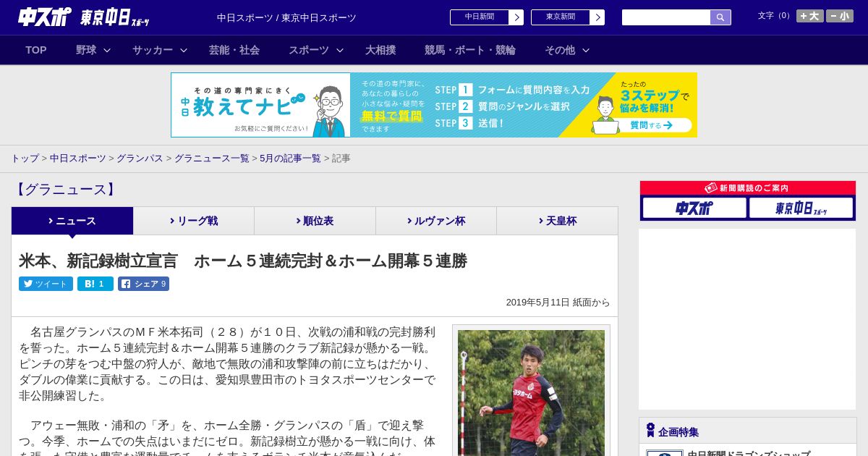Go to グラニュース一覧 breadcrumb link

click(211, 158)
